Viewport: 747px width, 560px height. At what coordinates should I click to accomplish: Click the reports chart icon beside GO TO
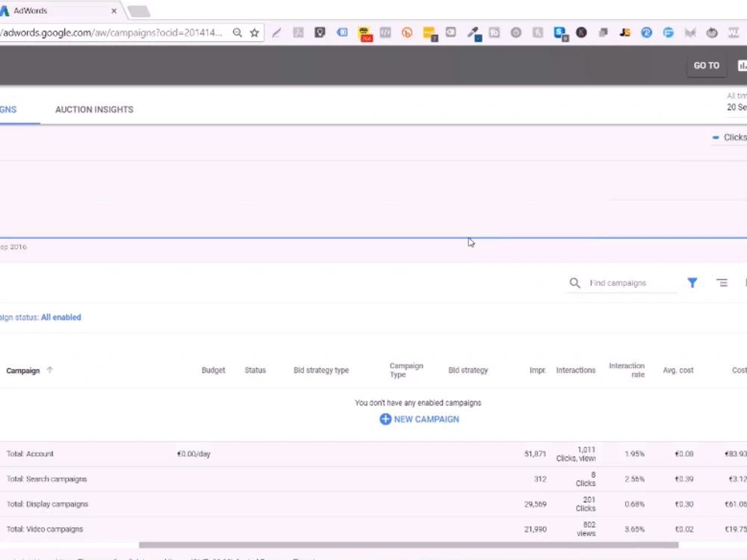[x=743, y=66]
